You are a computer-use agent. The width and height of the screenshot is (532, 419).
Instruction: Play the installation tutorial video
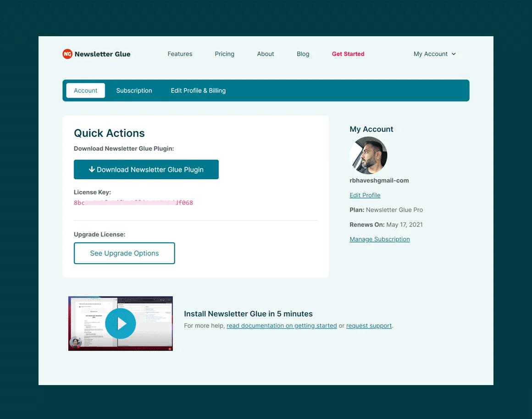121,324
